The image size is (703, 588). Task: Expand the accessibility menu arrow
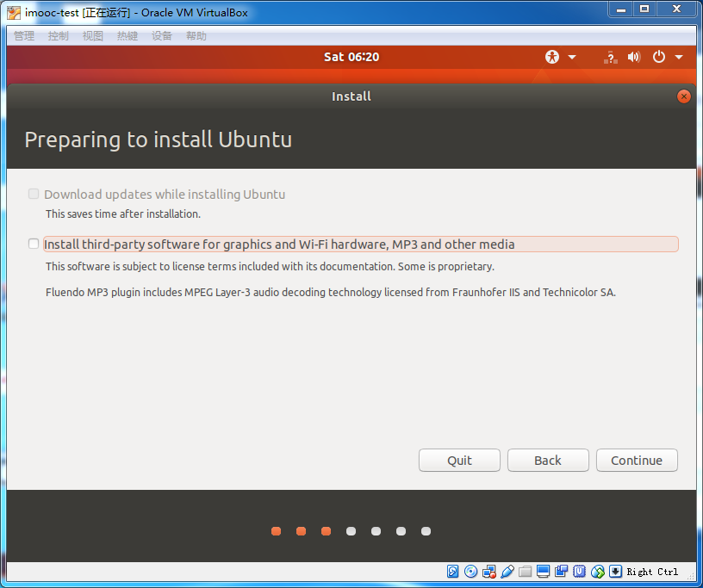click(572, 57)
